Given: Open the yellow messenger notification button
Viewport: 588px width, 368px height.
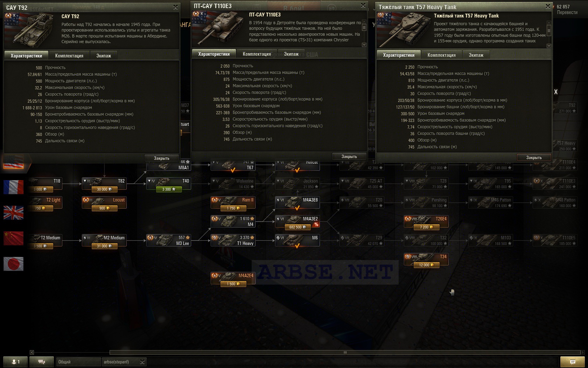Looking at the screenshot, I should click(573, 362).
